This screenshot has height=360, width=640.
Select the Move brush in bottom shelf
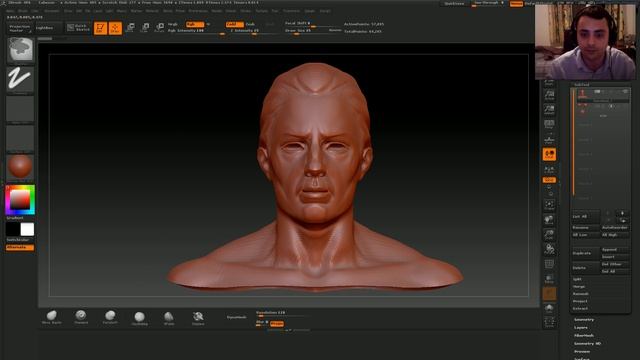[x=52, y=317]
